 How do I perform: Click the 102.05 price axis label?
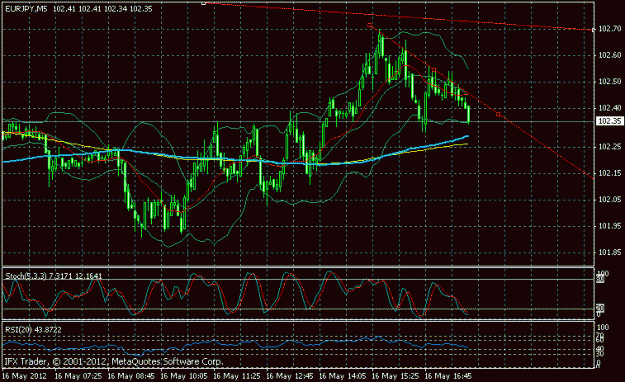(x=610, y=200)
